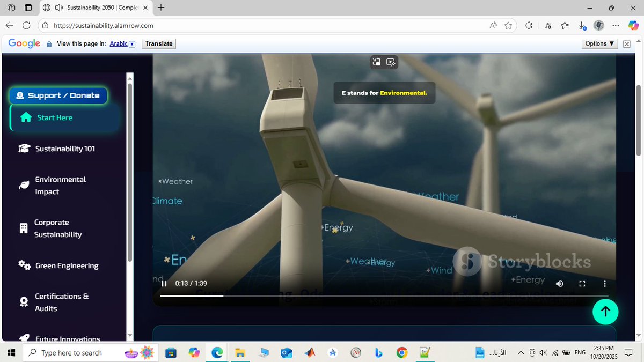Viewport: 644px width, 362px height.
Task: Click the site info lock icon
Action: point(46,25)
